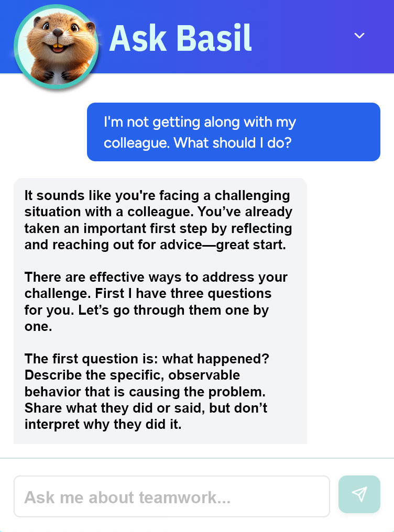Click the "It sounds like you're facing" paragraph
Screen dimensions: 394x532
coord(158,220)
